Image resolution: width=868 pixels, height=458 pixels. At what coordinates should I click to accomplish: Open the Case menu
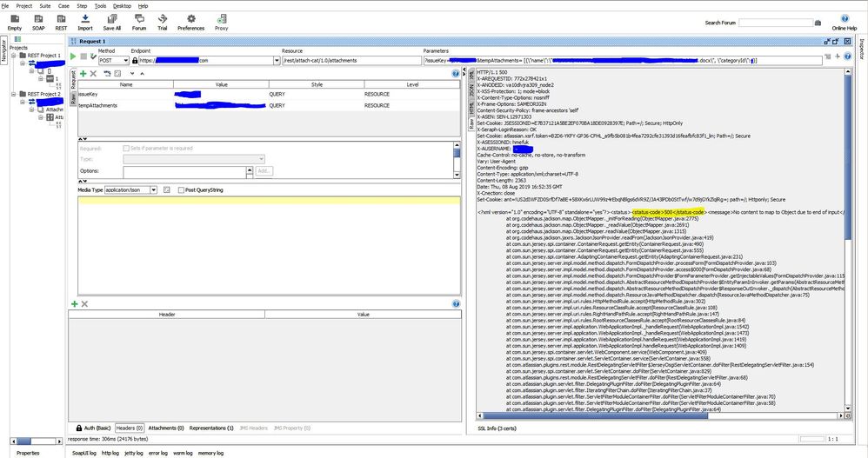coord(63,5)
